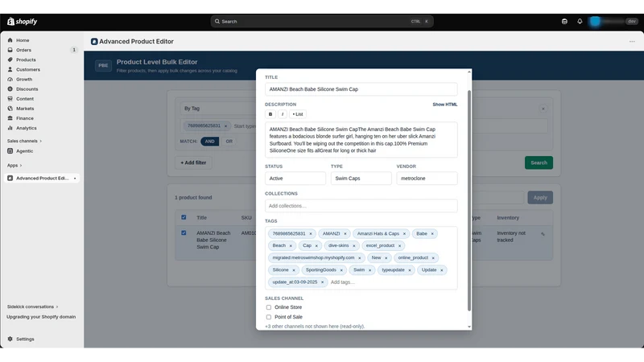Open Upgrading your Shopify domain conversation

pos(41,317)
